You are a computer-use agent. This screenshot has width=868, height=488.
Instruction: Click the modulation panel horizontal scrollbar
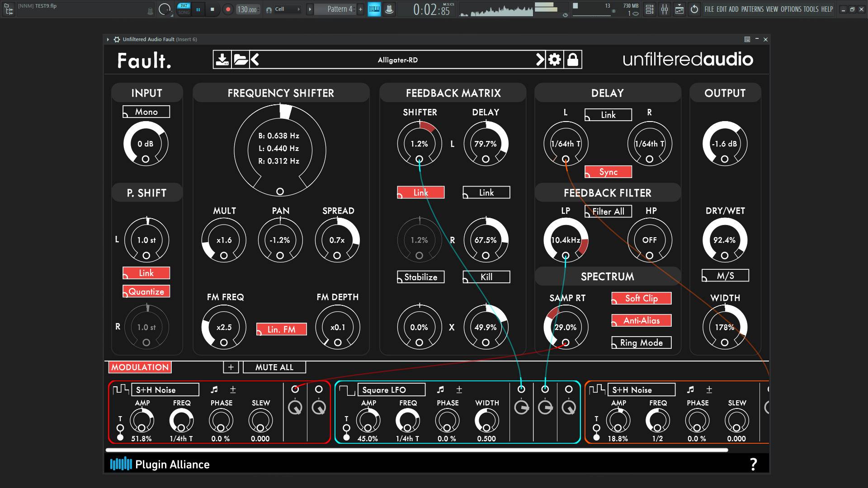point(416,450)
